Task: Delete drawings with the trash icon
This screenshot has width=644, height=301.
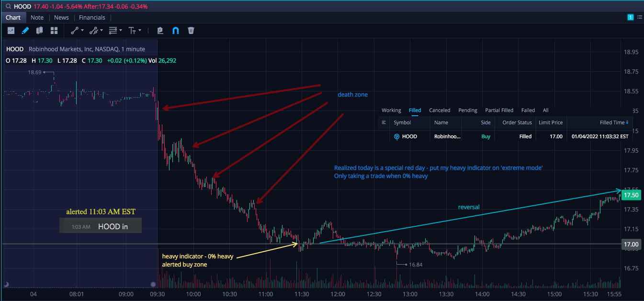Action: pyautogui.click(x=191, y=31)
